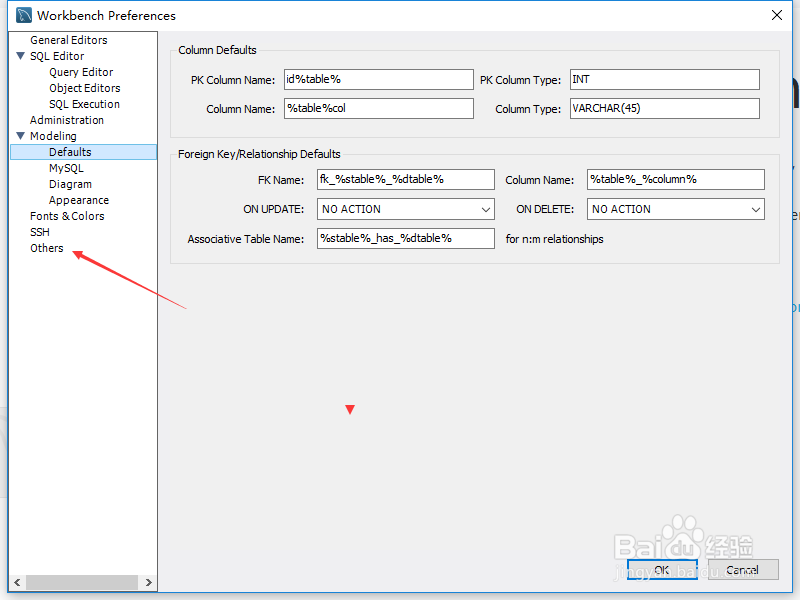Open the ON UPDATE dropdown
The image size is (800, 600).
pos(406,209)
